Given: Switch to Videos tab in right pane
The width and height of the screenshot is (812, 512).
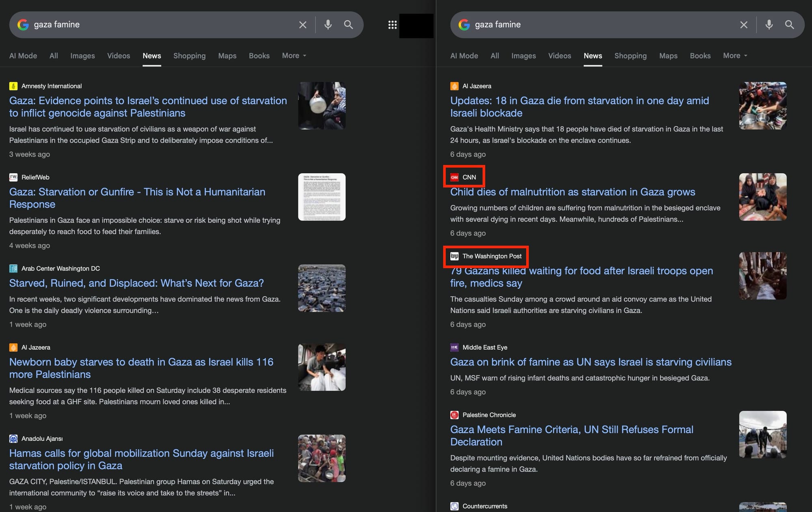Looking at the screenshot, I should 559,56.
